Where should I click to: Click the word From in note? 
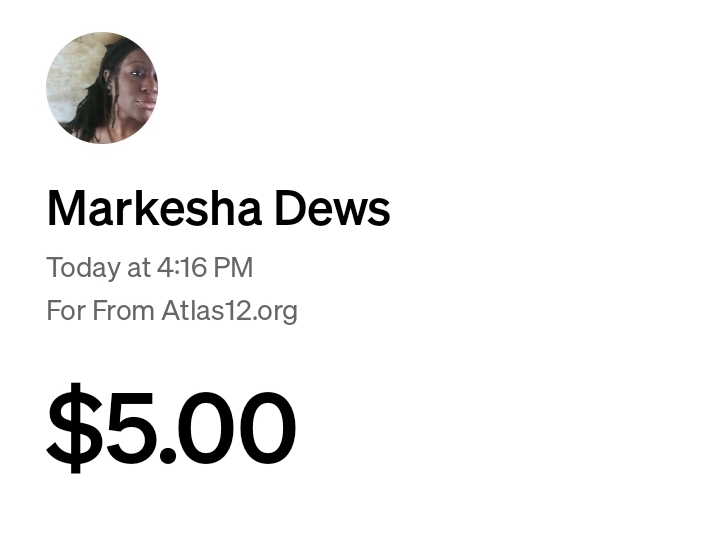[123, 311]
